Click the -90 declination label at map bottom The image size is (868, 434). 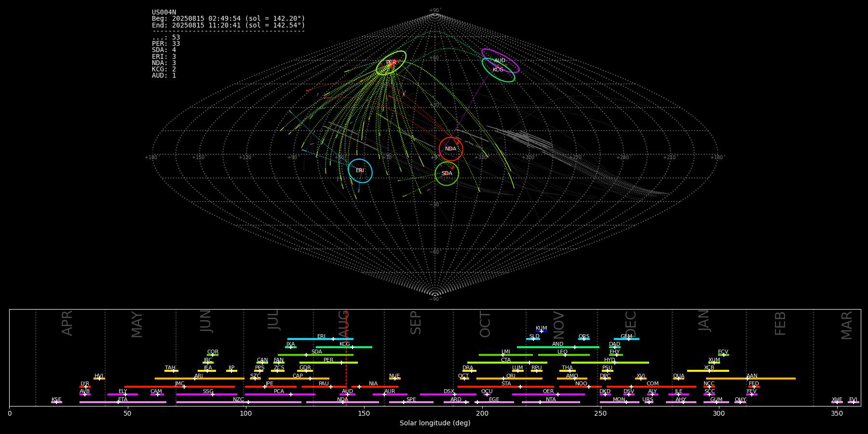(x=434, y=299)
